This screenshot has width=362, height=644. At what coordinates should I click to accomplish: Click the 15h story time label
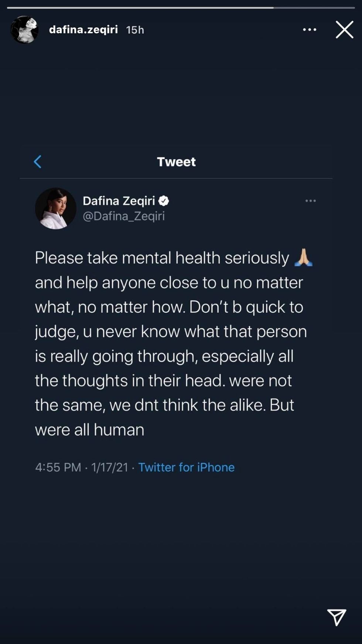click(x=135, y=30)
